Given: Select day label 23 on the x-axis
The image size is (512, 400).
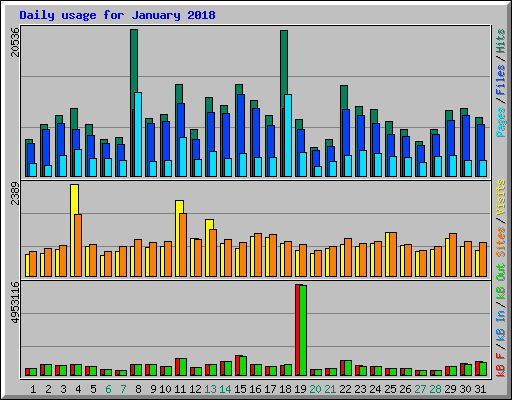Looking at the screenshot, I should click(360, 389).
